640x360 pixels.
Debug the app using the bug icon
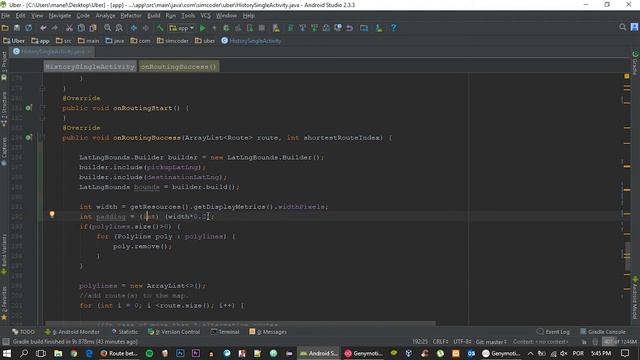(x=226, y=28)
